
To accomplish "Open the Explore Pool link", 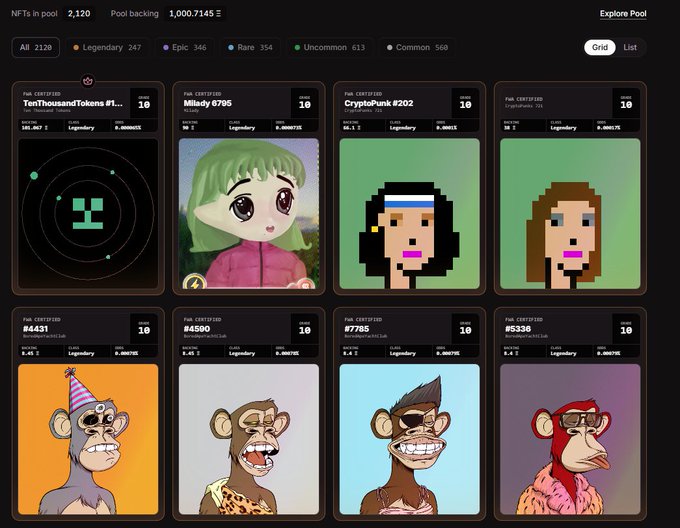I will tap(623, 13).
